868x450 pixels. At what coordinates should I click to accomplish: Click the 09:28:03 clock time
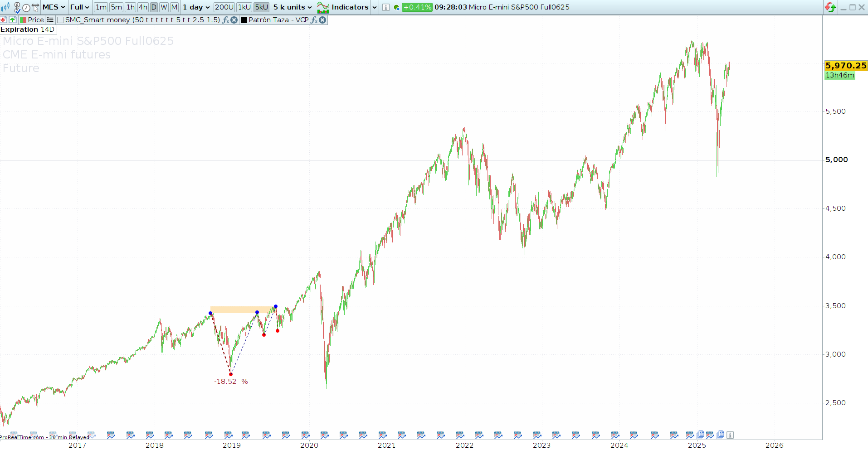coord(451,7)
